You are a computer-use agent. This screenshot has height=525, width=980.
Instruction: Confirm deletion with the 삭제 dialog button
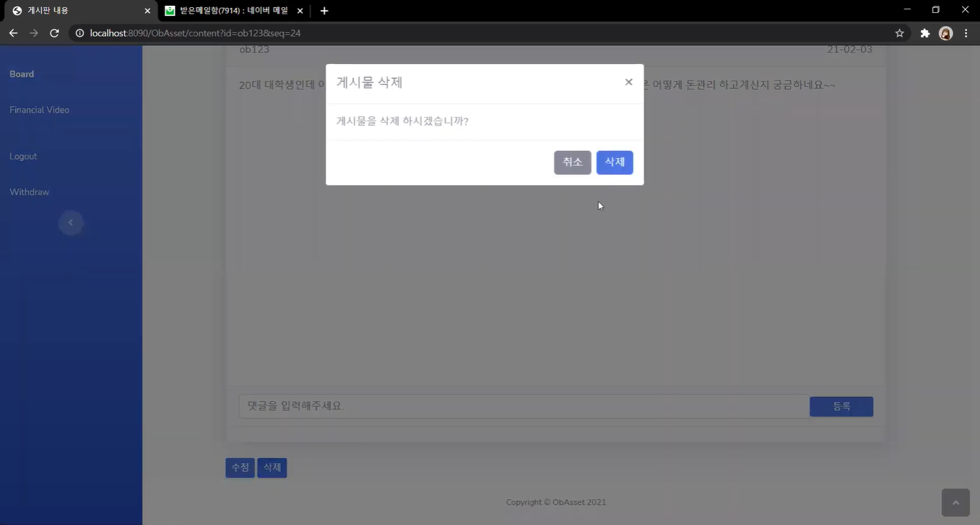[614, 162]
